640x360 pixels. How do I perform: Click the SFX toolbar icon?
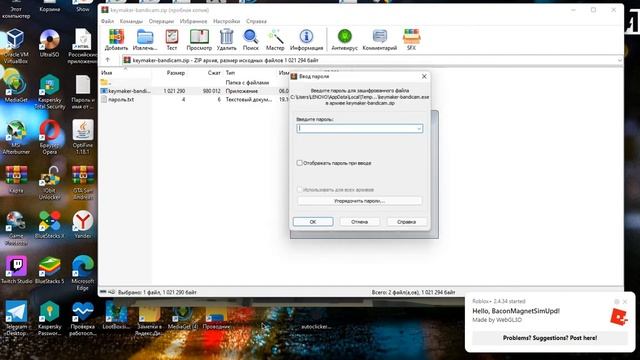(411, 40)
